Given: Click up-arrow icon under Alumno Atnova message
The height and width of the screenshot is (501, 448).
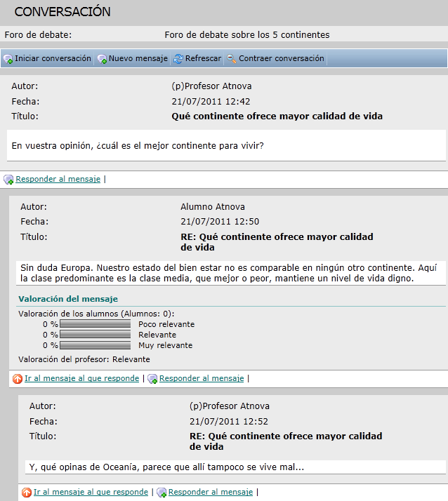Looking at the screenshot, I should coord(18,379).
